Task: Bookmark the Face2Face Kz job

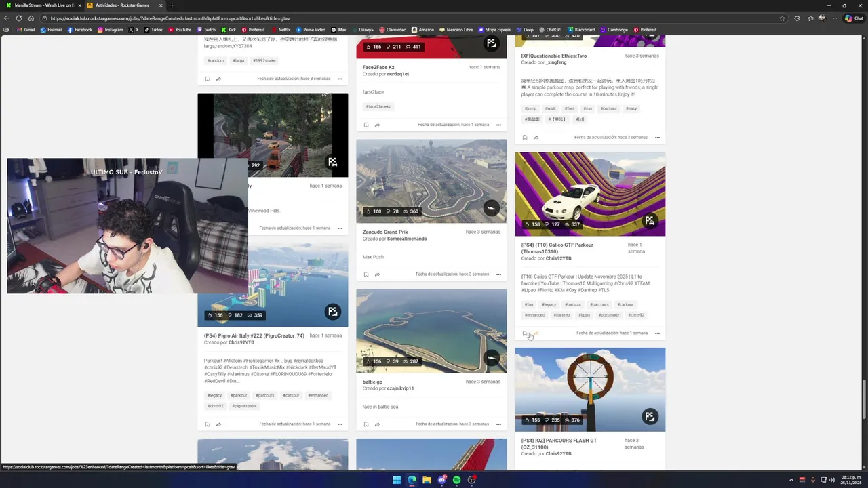Action: tap(366, 125)
